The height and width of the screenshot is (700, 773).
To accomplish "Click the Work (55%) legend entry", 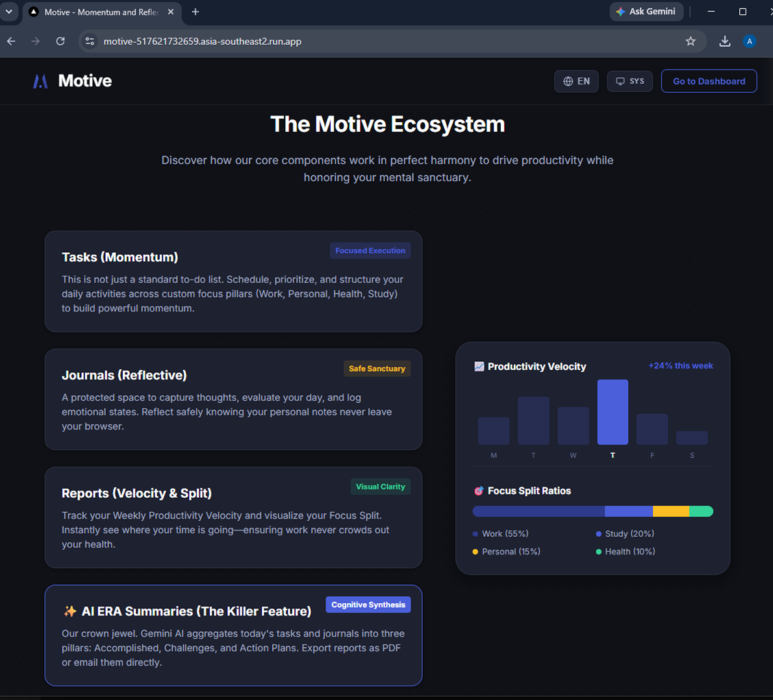I will tap(500, 534).
